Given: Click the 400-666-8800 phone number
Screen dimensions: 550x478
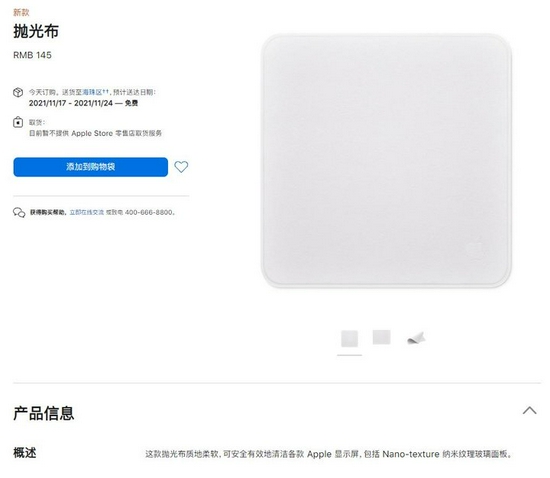Looking at the screenshot, I should [x=149, y=212].
